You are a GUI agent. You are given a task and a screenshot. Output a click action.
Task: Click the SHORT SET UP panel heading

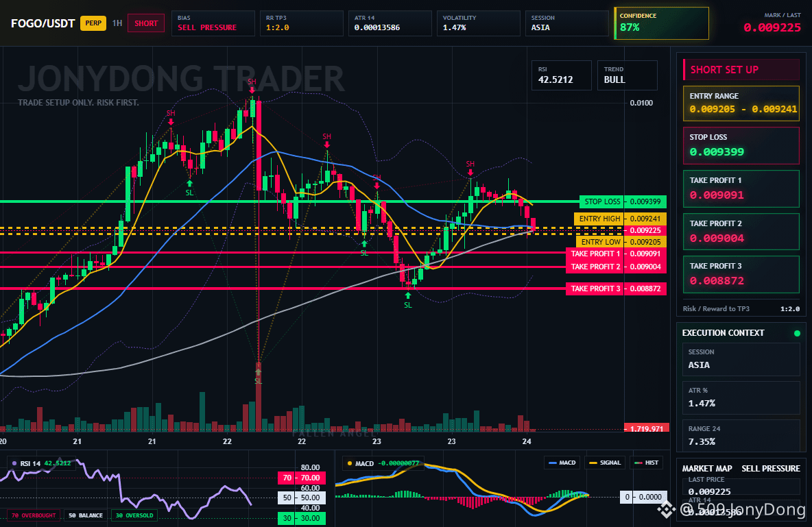tap(741, 70)
